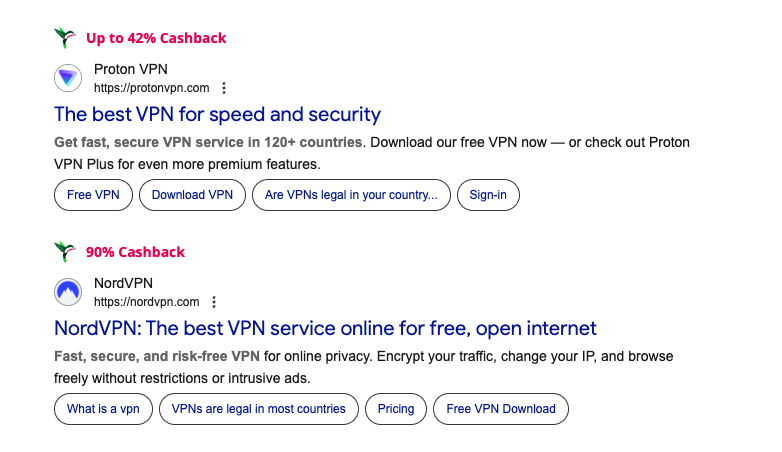Image resolution: width=782 pixels, height=452 pixels.
Task: Open the three-dot menu next to nordvpn.com
Action: [x=214, y=302]
